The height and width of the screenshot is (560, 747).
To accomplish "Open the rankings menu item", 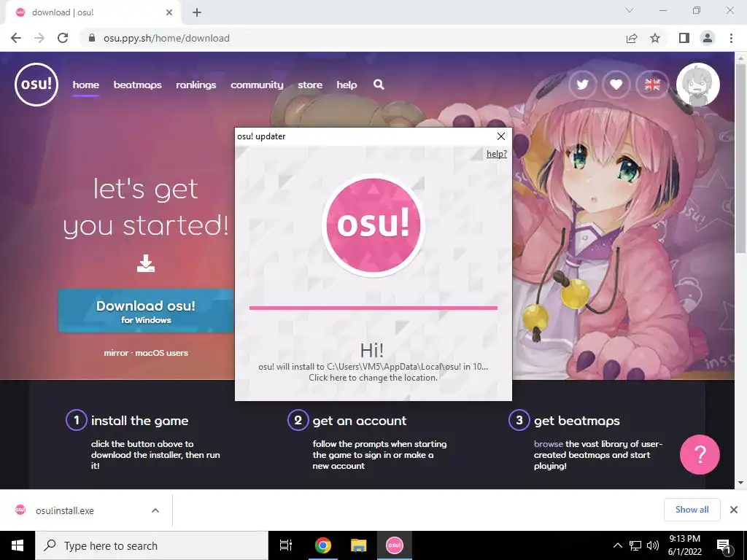I will pos(196,85).
